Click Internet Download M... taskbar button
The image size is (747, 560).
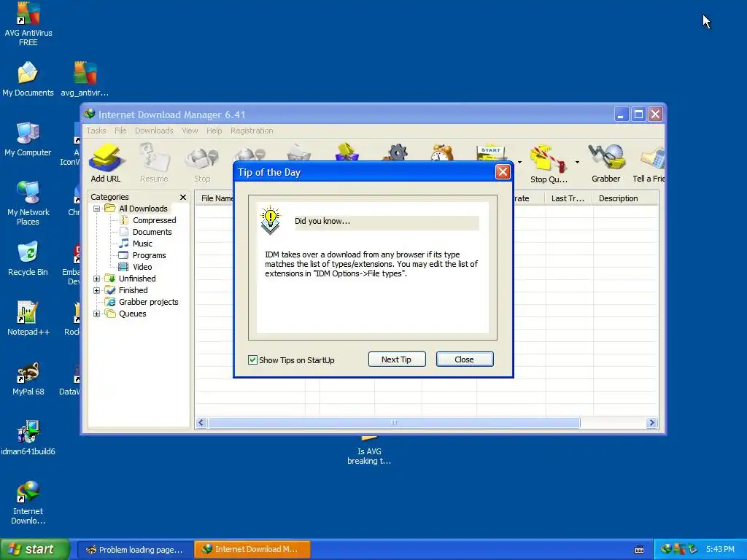(252, 550)
